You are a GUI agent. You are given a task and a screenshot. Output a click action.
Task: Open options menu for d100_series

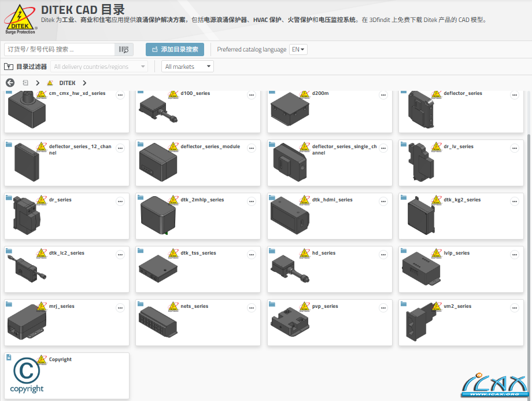click(252, 95)
